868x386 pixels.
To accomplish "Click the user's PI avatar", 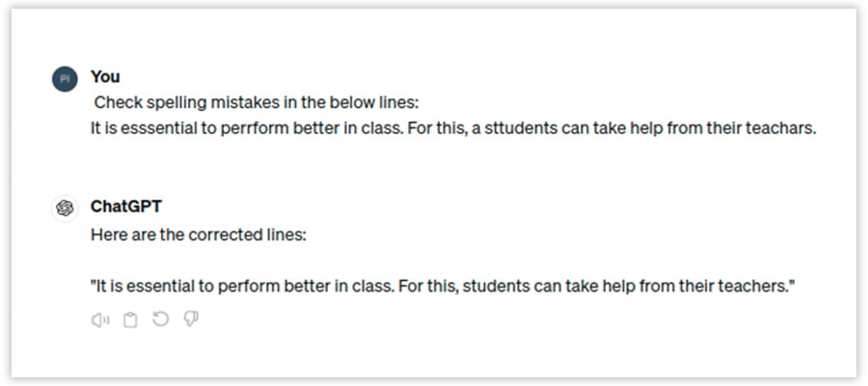I will (65, 79).
